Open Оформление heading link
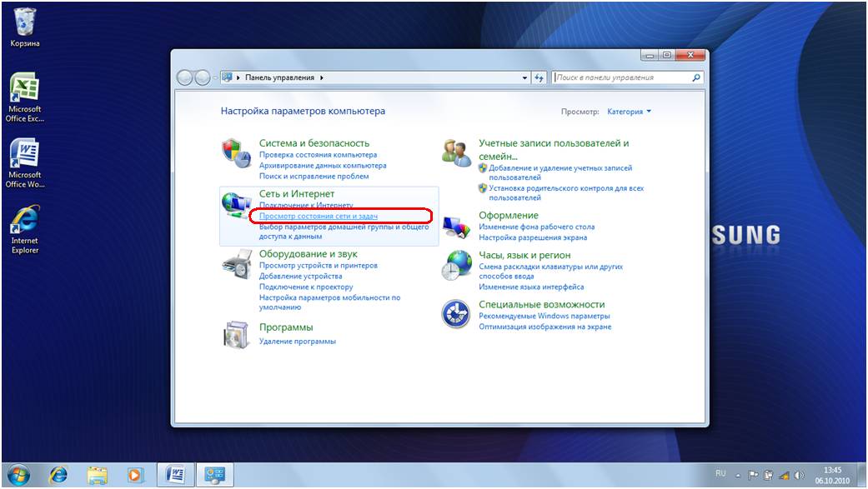This screenshot has height=489, width=868. [x=508, y=216]
